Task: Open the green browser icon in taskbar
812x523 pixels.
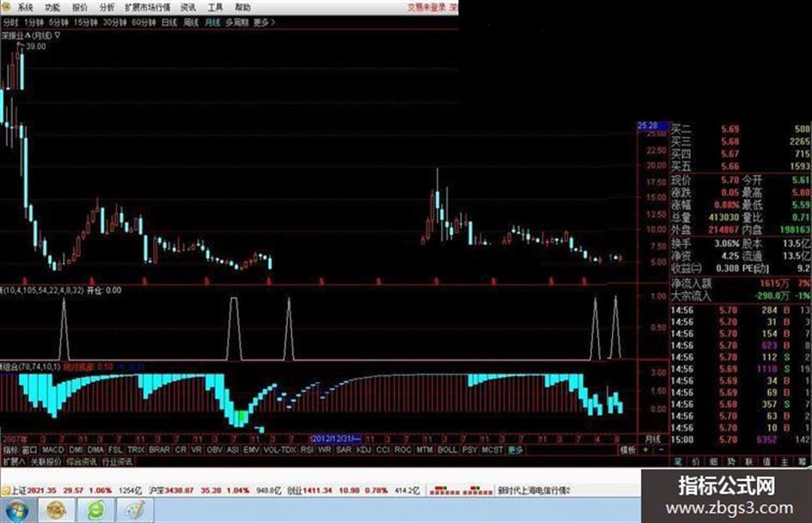Action: tap(95, 511)
